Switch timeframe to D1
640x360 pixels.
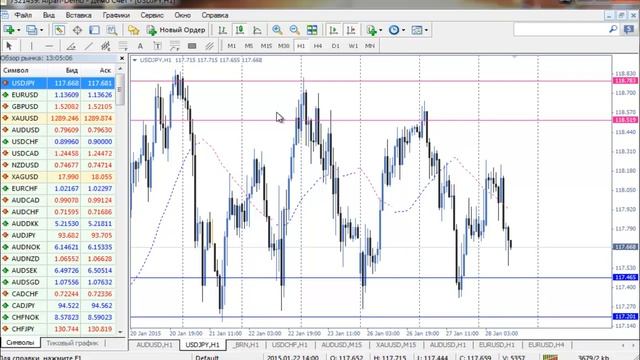(x=336, y=46)
